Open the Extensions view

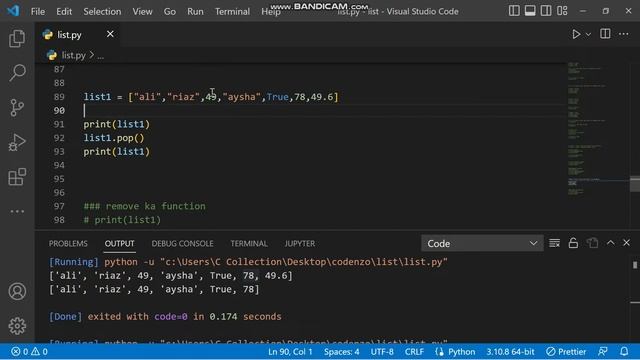tap(17, 177)
